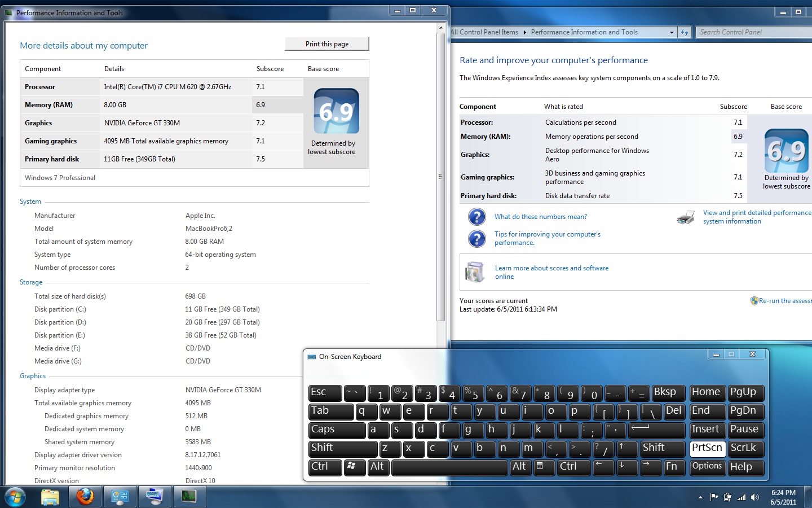This screenshot has height=508, width=812.
Task: Click help icon next to tips for improving
Action: (477, 238)
